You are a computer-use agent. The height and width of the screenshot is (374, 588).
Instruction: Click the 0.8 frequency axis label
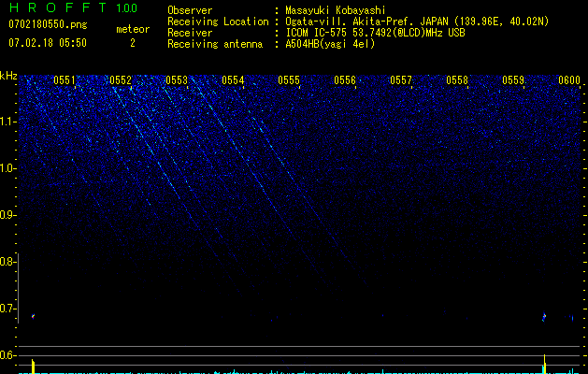pos(7,262)
